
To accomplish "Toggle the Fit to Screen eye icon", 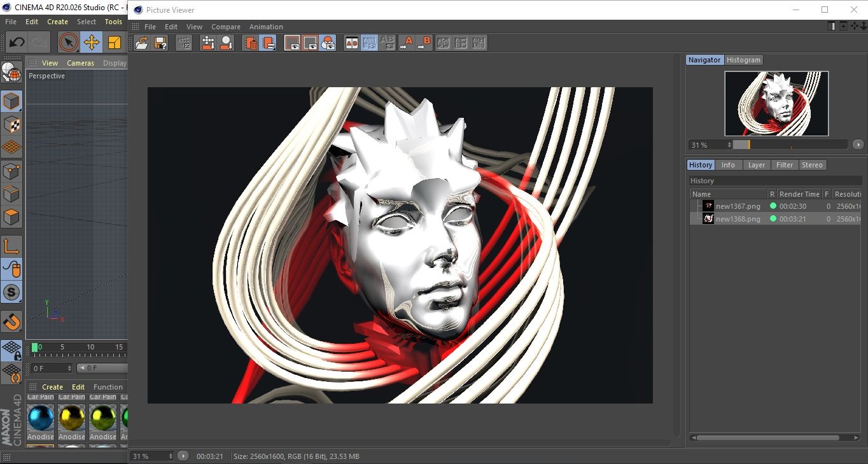I will point(310,43).
